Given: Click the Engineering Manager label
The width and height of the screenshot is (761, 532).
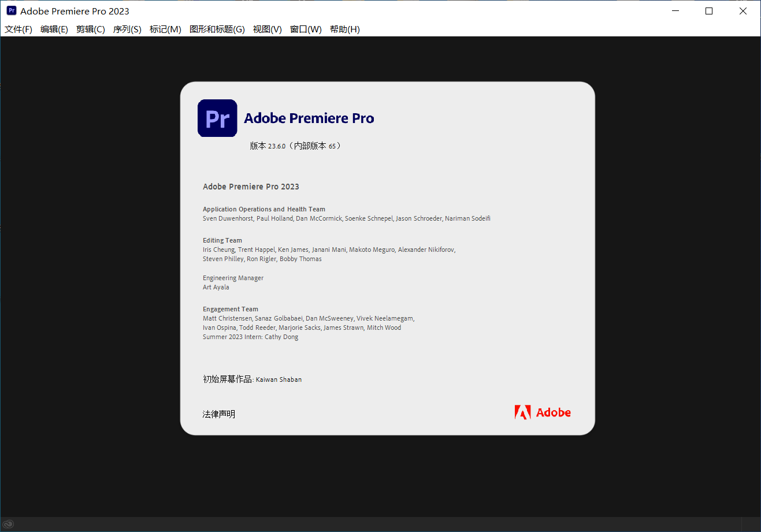Looking at the screenshot, I should 233,278.
